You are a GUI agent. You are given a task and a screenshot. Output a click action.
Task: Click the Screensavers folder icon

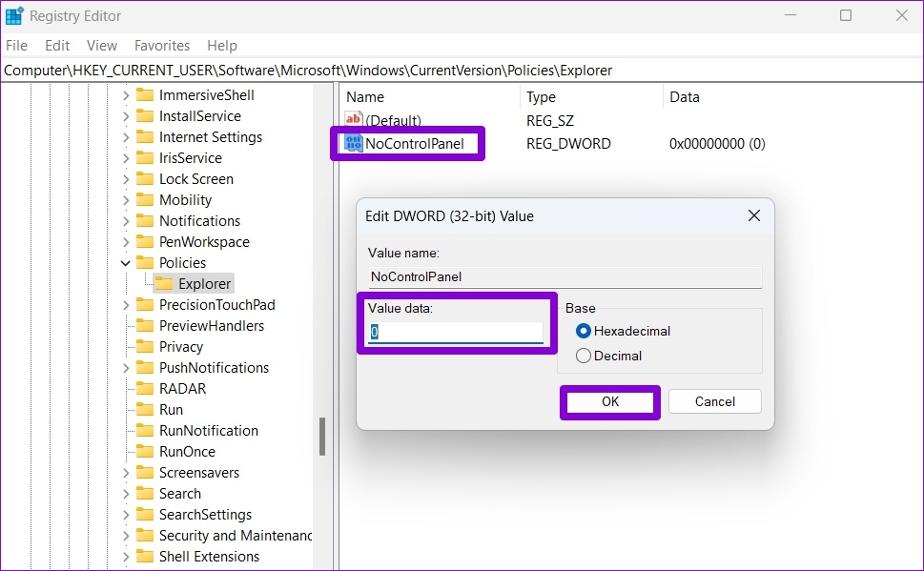pyautogui.click(x=145, y=473)
